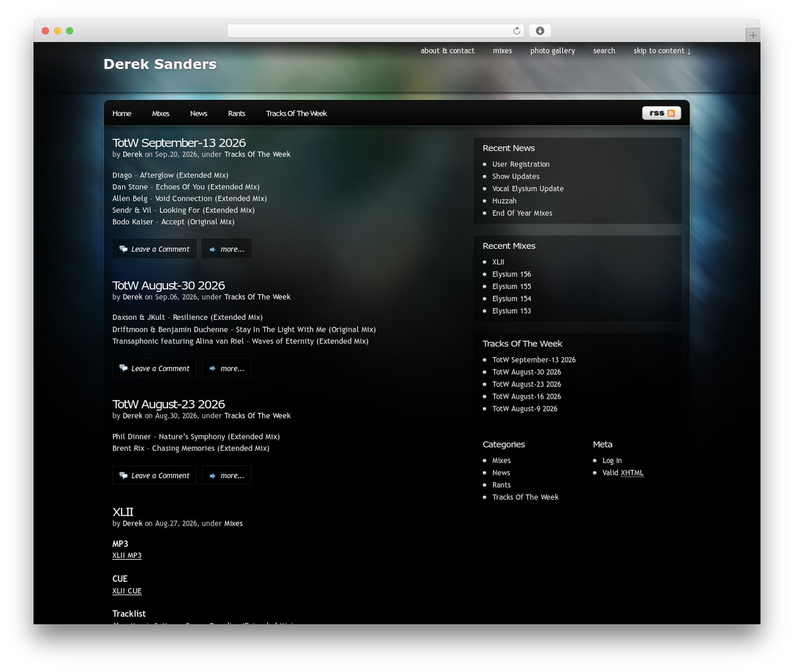
Task: Open TotW August-16 2026 in sidebar
Action: [x=527, y=397]
